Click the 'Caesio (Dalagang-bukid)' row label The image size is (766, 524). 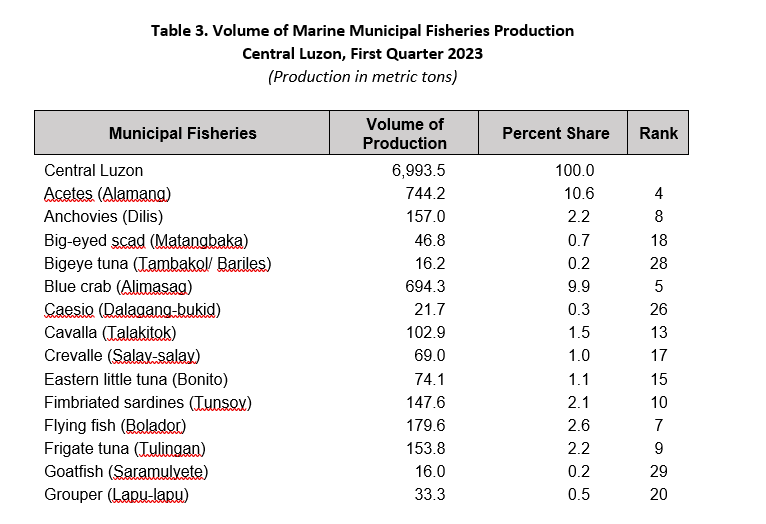tap(132, 310)
